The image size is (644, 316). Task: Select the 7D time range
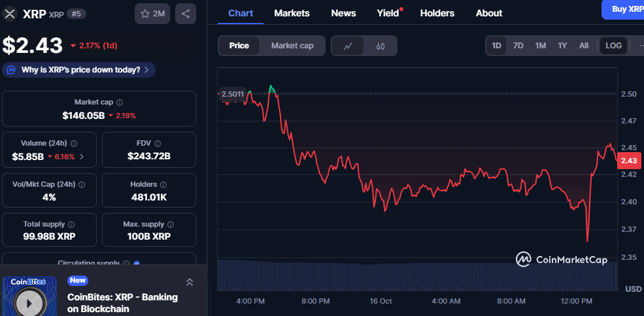point(518,46)
